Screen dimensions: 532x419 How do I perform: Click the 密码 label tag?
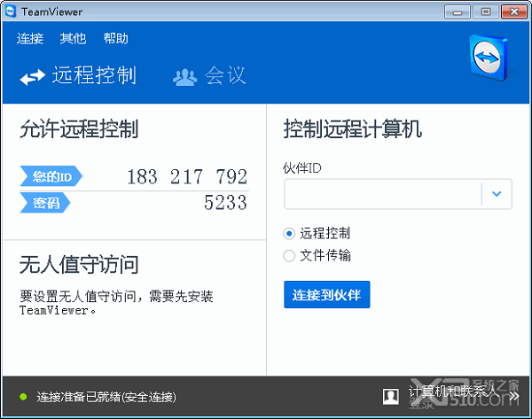click(x=45, y=203)
